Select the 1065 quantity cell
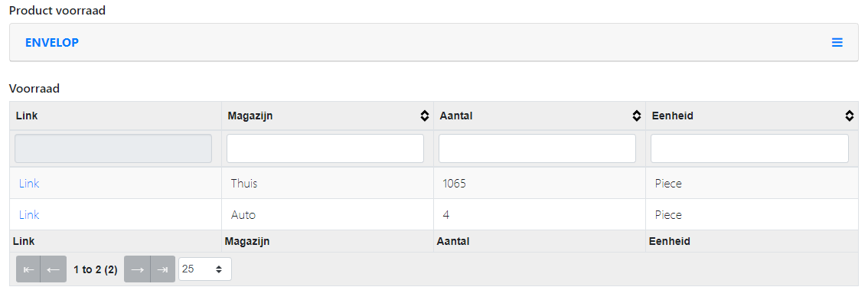The width and height of the screenshot is (868, 300). click(x=540, y=183)
